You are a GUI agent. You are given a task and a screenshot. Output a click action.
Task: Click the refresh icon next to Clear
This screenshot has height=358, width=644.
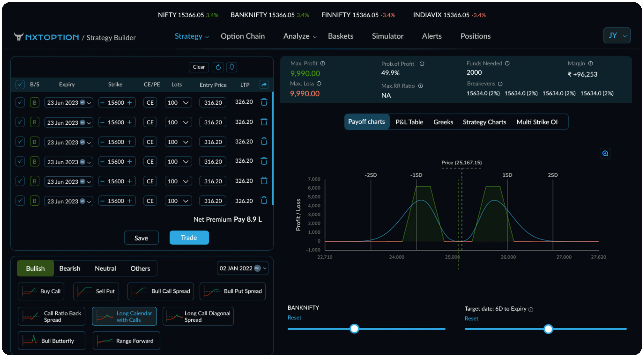[x=218, y=67]
